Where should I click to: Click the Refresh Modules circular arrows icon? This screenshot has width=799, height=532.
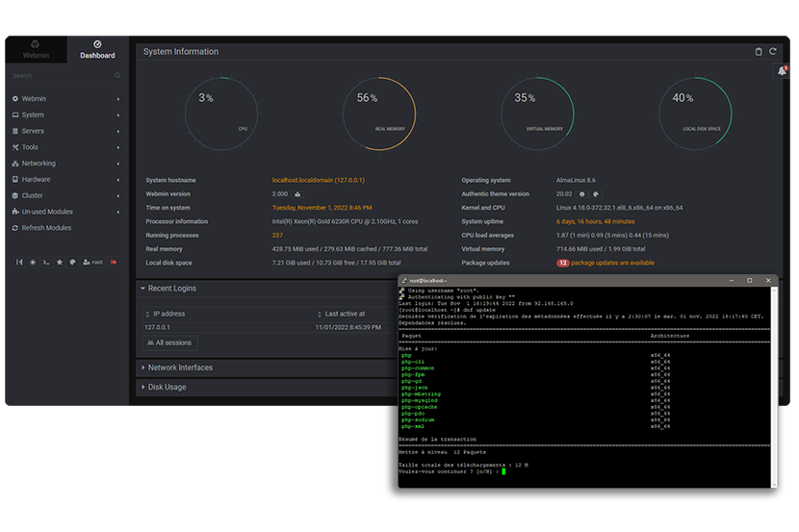[15, 228]
